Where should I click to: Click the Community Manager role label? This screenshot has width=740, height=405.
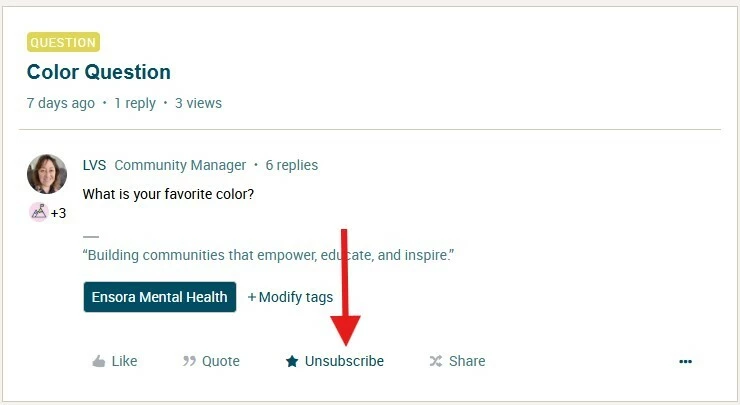[180, 165]
